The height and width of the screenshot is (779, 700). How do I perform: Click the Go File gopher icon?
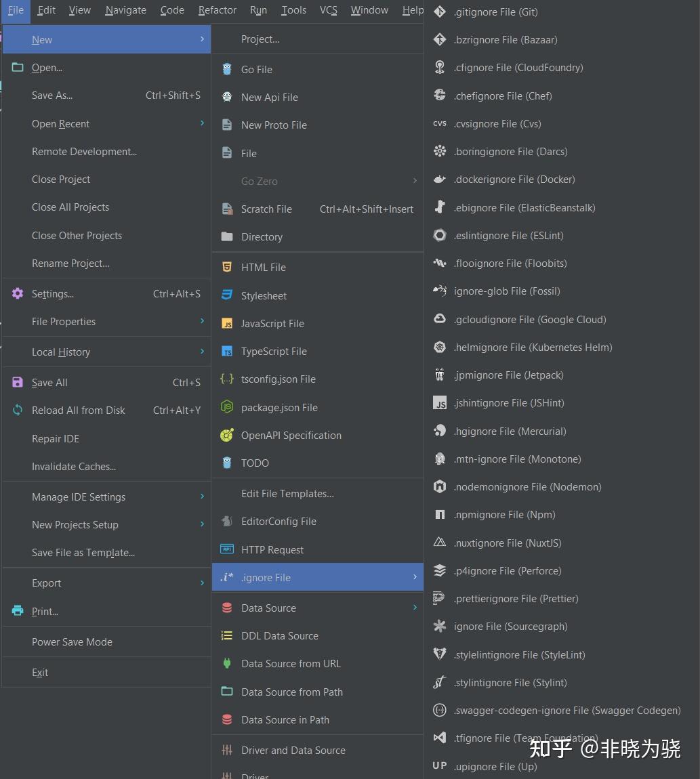[227, 69]
